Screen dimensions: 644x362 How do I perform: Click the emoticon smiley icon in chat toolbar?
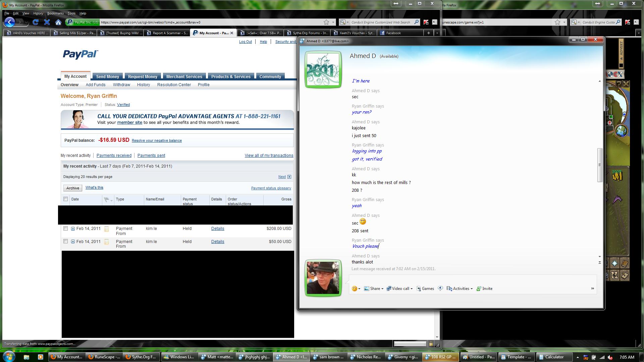(355, 289)
